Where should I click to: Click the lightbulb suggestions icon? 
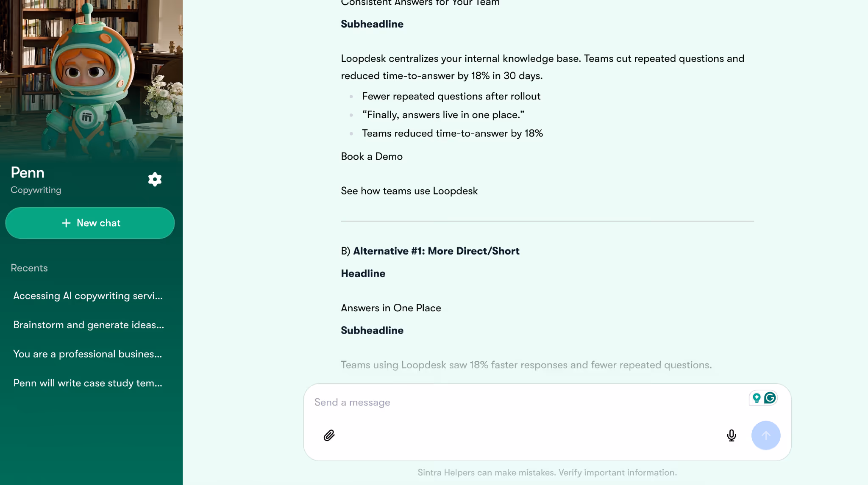point(757,398)
